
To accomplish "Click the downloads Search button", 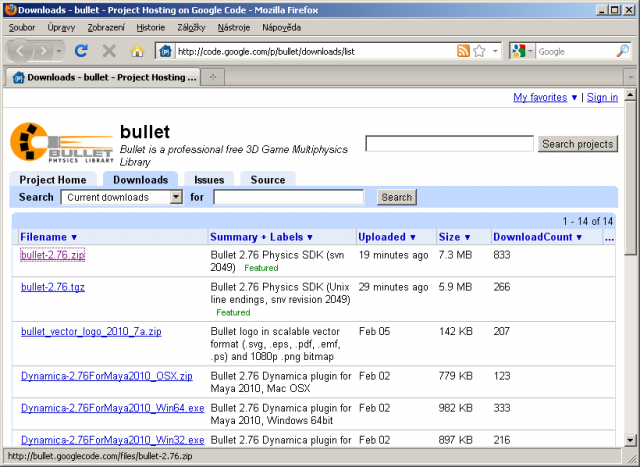I will (x=396, y=197).
